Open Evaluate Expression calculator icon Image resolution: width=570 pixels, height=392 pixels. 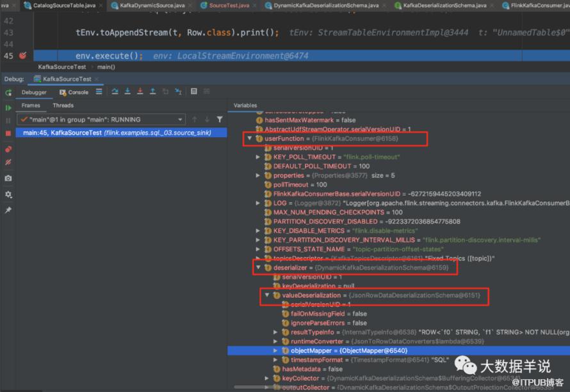pyautogui.click(x=194, y=91)
